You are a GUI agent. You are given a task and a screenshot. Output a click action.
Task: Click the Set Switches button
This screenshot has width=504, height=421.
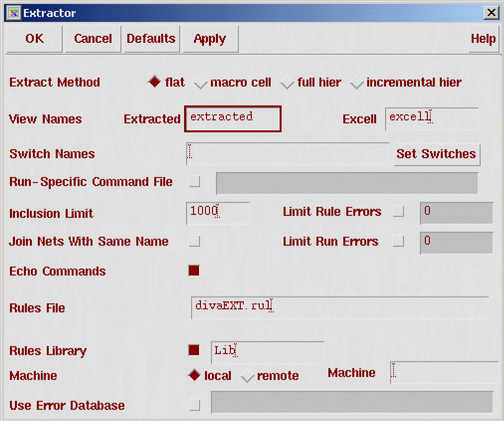436,154
